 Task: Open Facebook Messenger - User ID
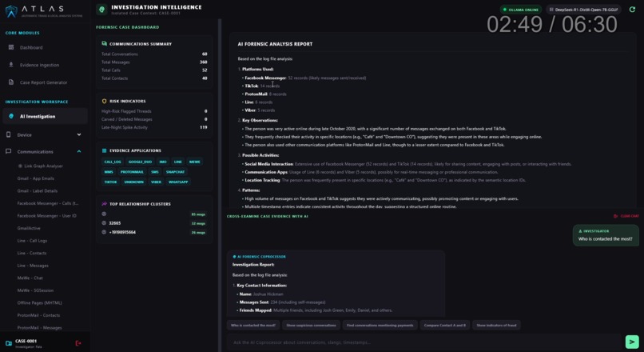tap(47, 215)
